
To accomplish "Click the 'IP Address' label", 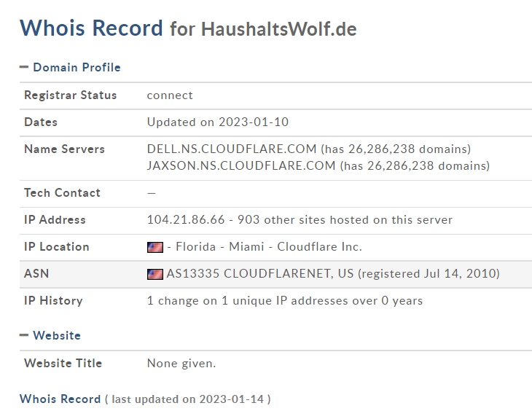I will pos(55,219).
